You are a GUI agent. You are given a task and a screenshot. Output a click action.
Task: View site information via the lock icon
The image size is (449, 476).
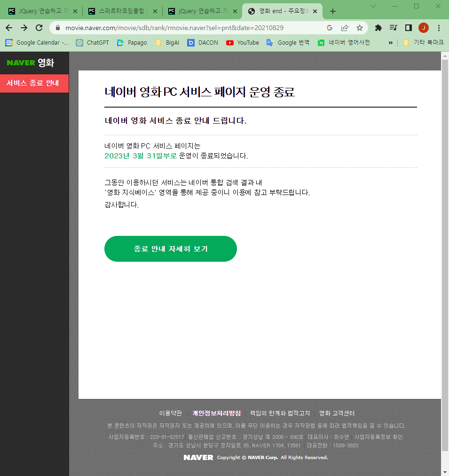(58, 28)
